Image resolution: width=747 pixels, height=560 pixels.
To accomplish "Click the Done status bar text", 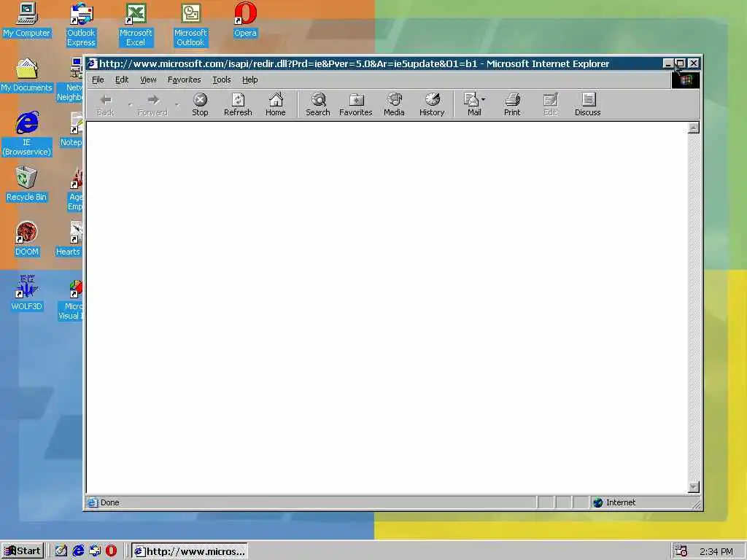I will (x=109, y=502).
